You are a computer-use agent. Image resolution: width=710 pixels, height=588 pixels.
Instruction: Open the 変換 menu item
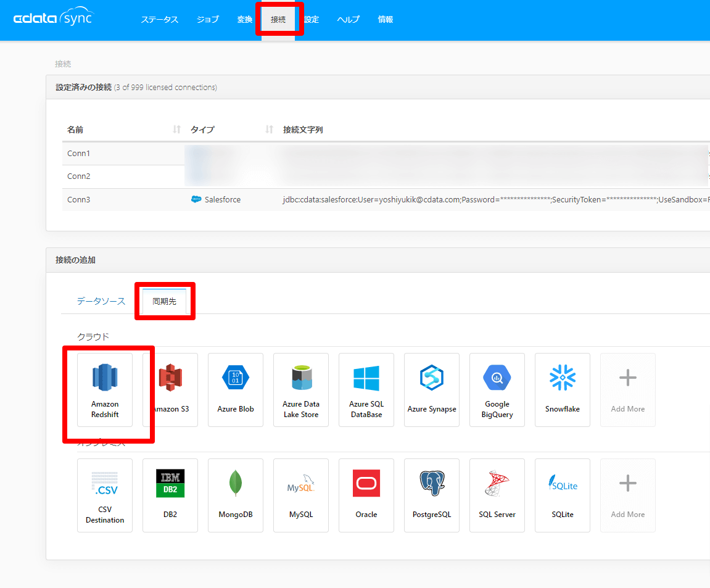click(244, 20)
